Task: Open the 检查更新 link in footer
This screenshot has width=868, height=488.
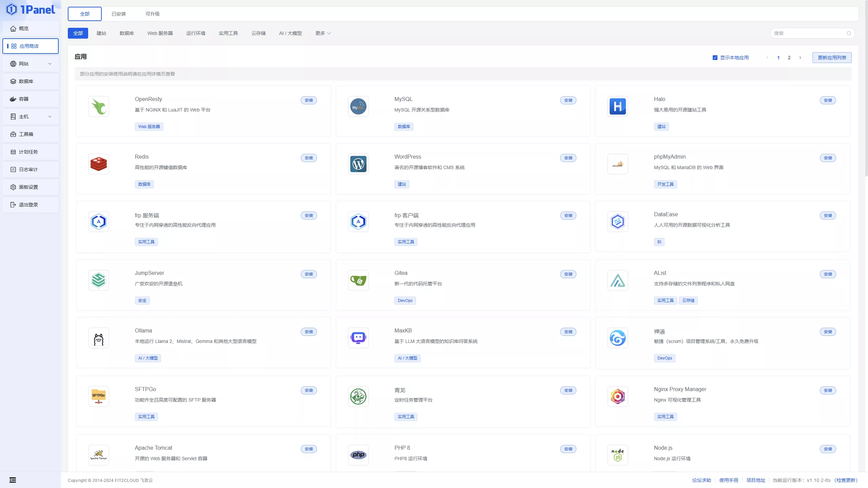Action: click(x=846, y=480)
